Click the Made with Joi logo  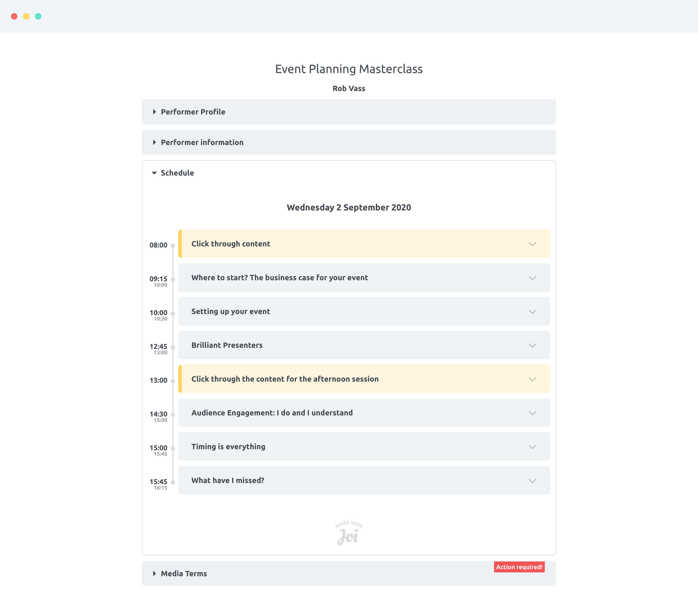(349, 533)
